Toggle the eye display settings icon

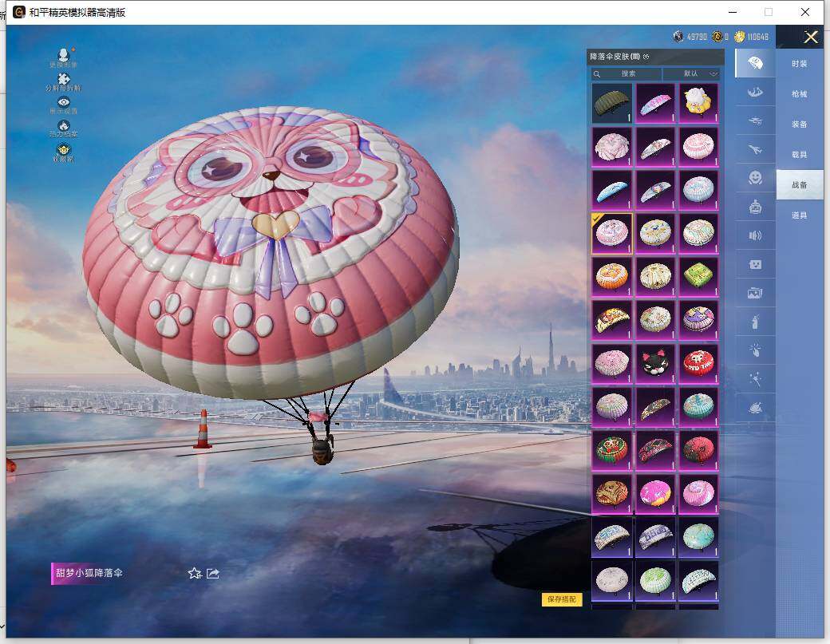(64, 102)
